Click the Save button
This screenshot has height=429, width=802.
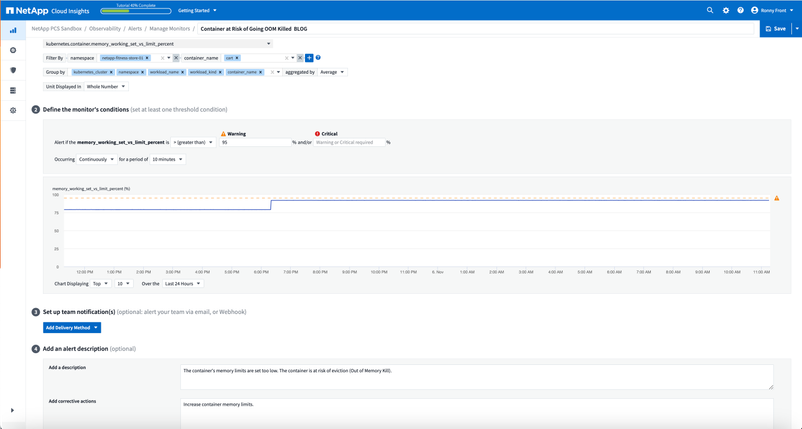point(775,29)
